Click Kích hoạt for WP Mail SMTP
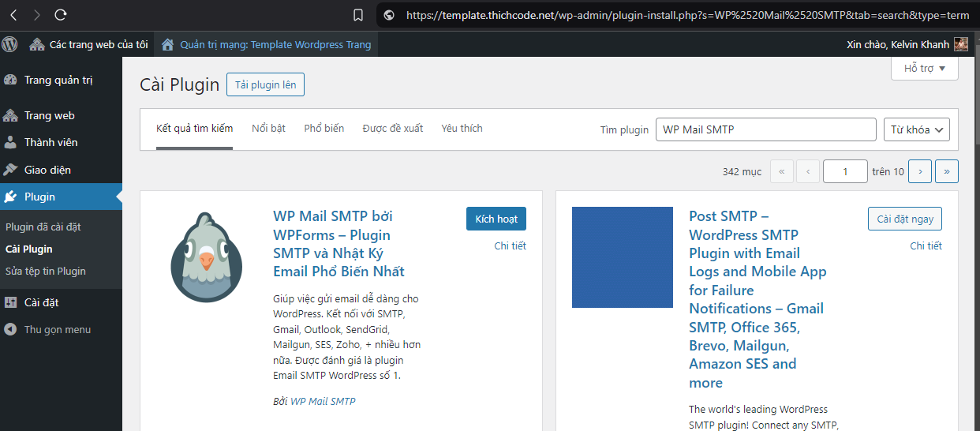Image resolution: width=980 pixels, height=431 pixels. 496,219
